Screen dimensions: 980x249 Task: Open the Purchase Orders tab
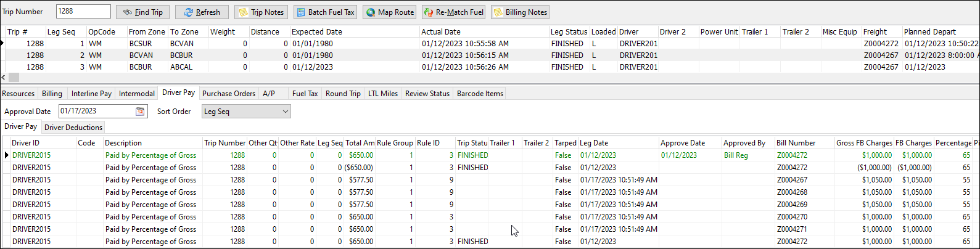[228, 94]
